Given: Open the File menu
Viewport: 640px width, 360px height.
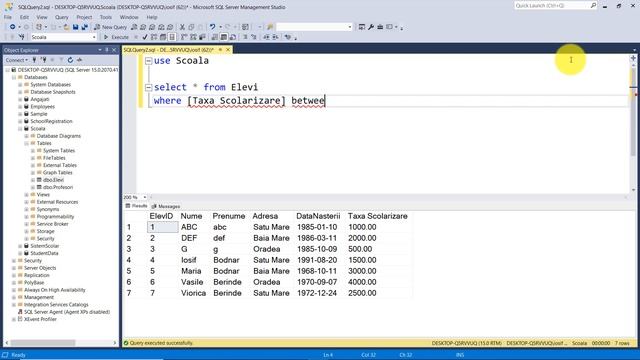Looking at the screenshot, I should [x=8, y=17].
